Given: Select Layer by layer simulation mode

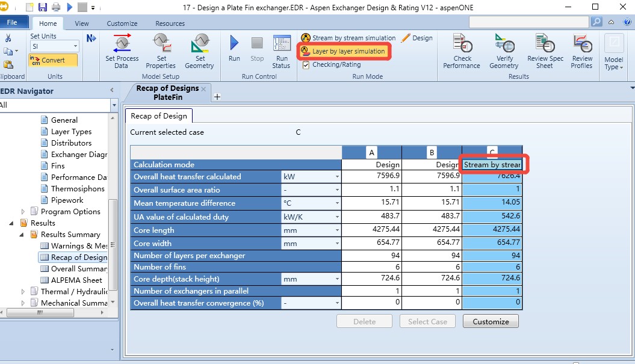Looking at the screenshot, I should (x=348, y=52).
